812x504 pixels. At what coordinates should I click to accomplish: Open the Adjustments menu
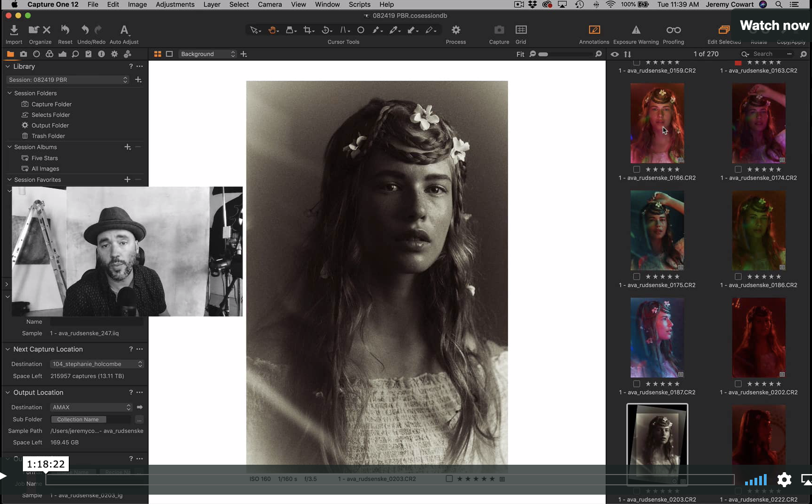pos(175,4)
